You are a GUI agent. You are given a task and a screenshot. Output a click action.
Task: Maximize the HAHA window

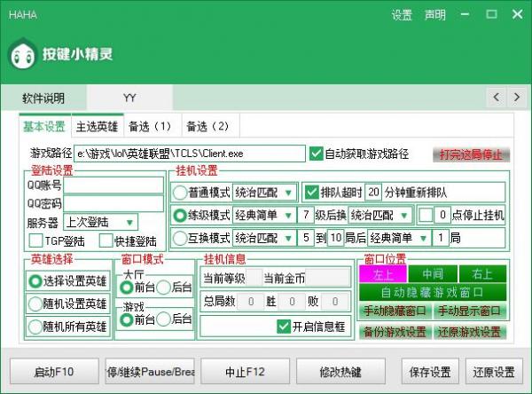click(491, 14)
